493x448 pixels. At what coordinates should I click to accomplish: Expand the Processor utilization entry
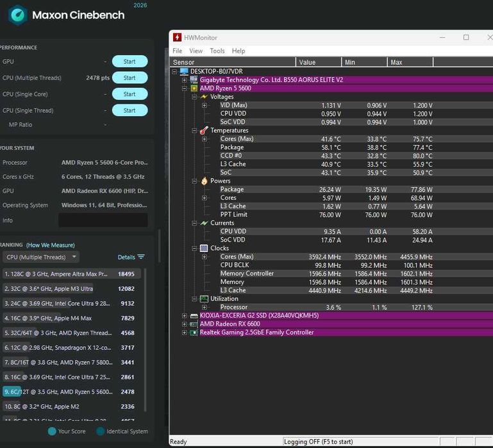pos(205,307)
